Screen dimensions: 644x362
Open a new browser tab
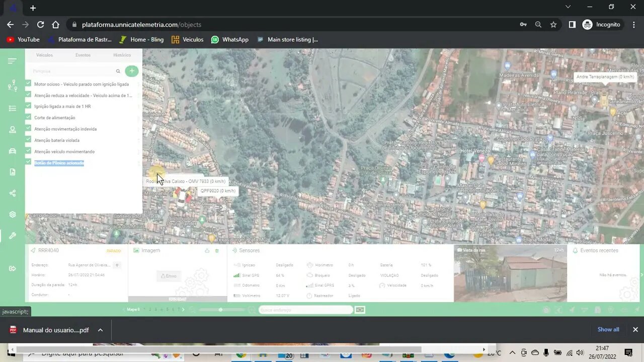33,8
